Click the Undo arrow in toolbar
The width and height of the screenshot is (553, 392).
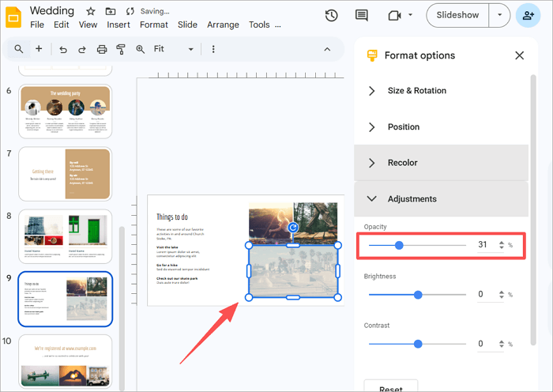pyautogui.click(x=62, y=50)
